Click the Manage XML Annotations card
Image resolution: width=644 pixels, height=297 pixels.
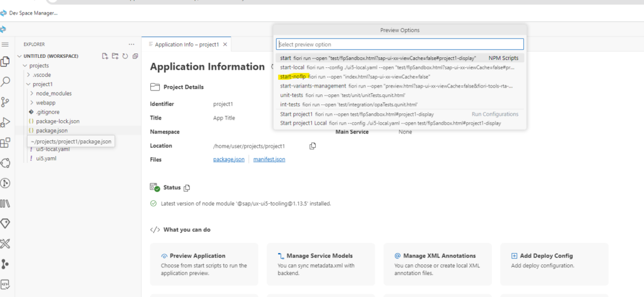(x=438, y=264)
